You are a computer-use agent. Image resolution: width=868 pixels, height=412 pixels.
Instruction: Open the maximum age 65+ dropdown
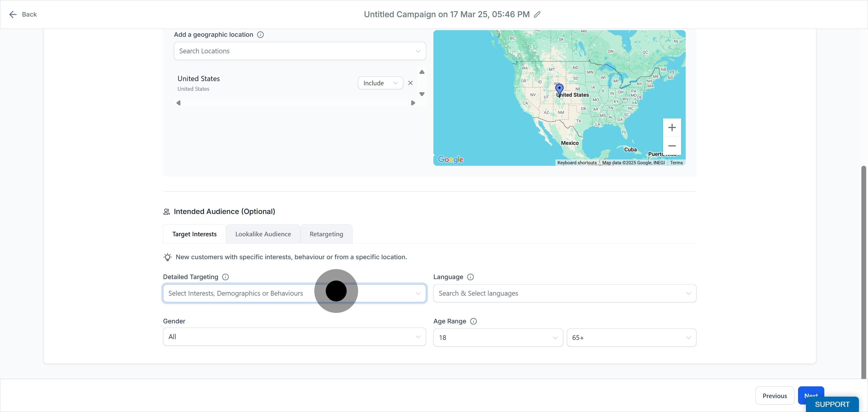[631, 338]
